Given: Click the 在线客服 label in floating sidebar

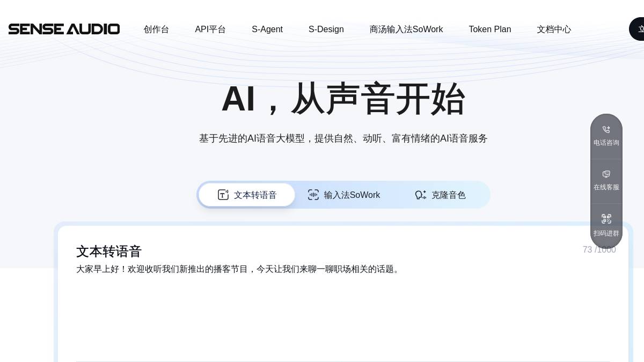Looking at the screenshot, I should [606, 187].
